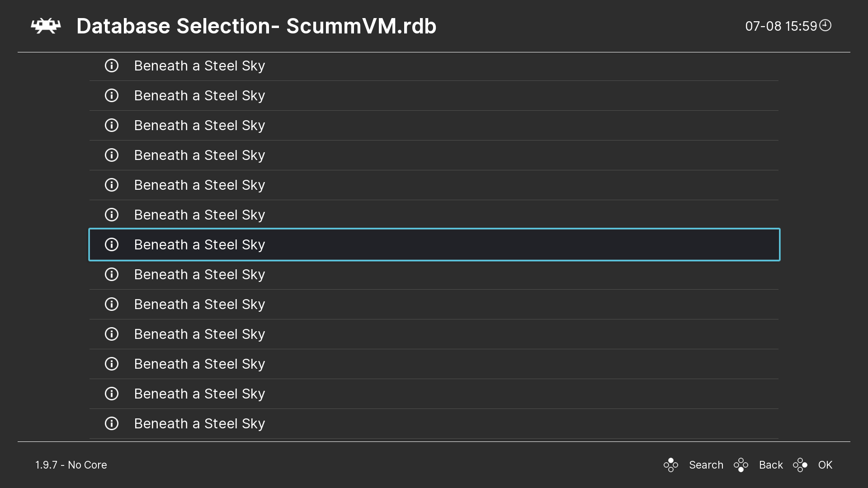Click the Back gamepad icon in the bottom bar
This screenshot has height=488, width=868.
pyautogui.click(x=741, y=465)
